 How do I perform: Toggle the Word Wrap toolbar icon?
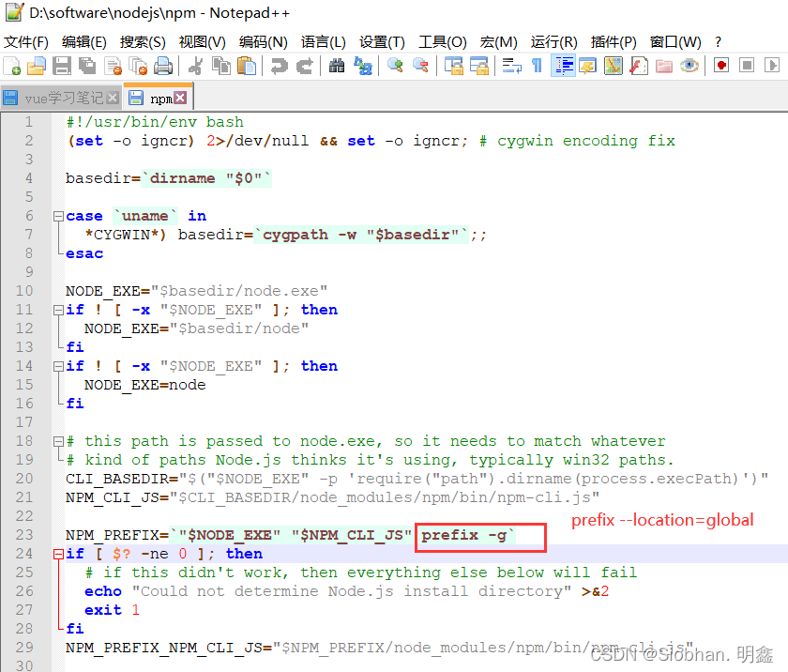[511, 66]
